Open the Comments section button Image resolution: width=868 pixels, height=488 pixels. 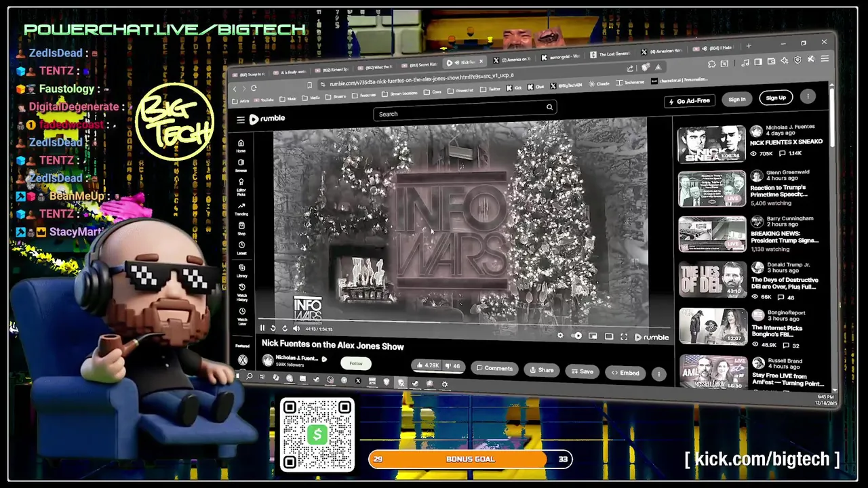494,368
